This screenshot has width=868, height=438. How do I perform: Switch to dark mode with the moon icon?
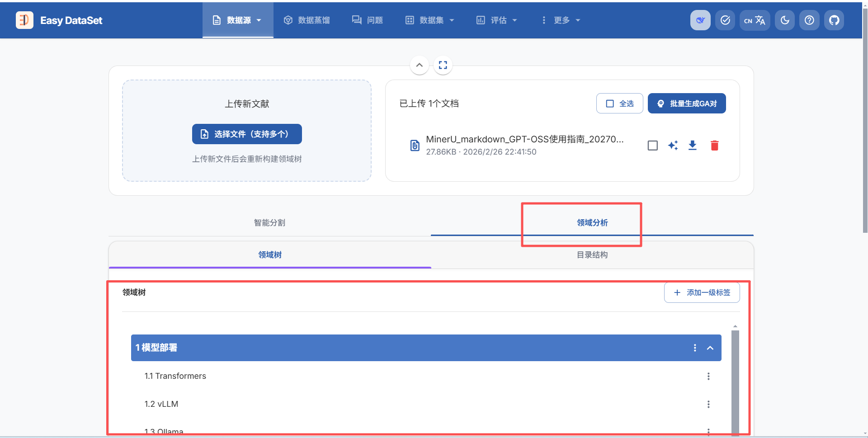(x=784, y=20)
